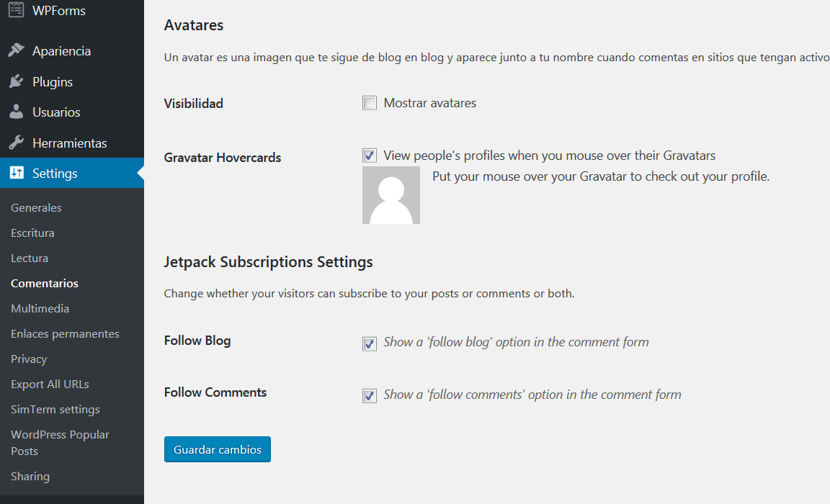Toggle the 'follow blog' option checkbox

point(370,343)
